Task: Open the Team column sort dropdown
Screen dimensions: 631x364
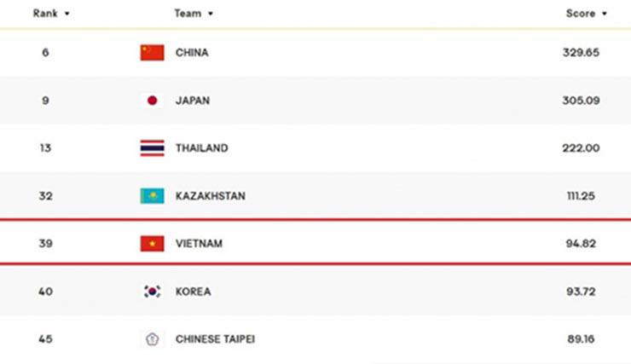Action: [x=210, y=14]
